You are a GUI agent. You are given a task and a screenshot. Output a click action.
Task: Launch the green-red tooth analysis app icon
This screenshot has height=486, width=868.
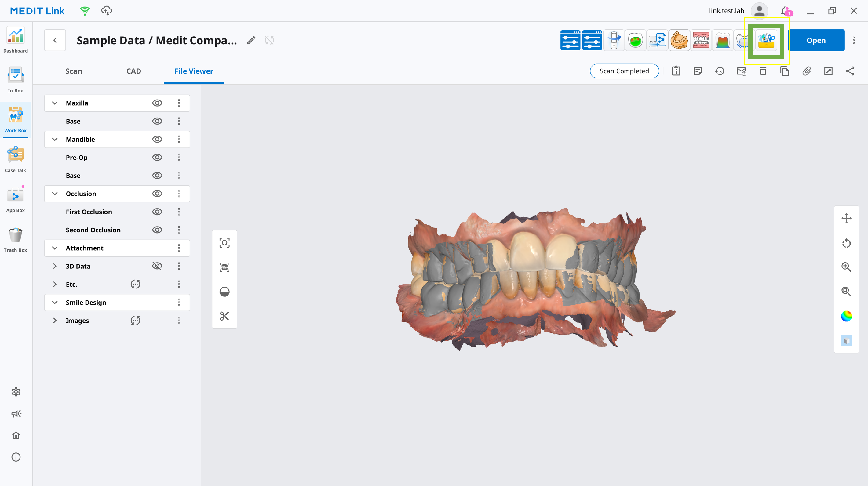[x=636, y=40]
